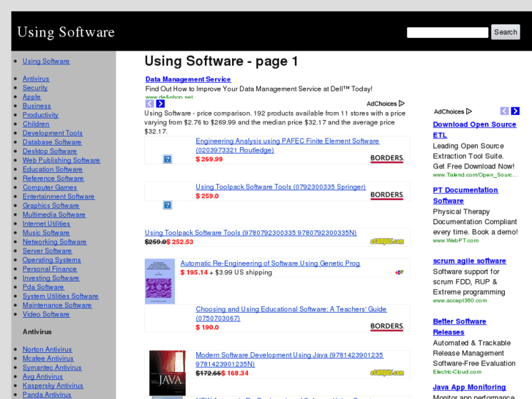Open the Operating Systems category link
This screenshot has height=399, width=532.
coord(51,260)
